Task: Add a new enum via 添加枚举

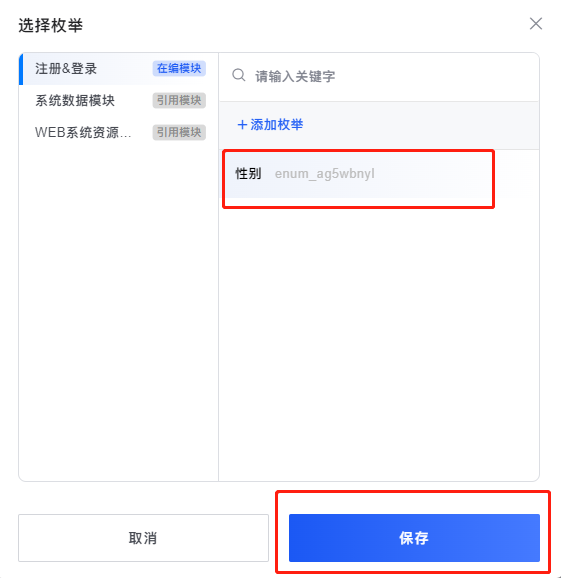Action: pos(271,125)
